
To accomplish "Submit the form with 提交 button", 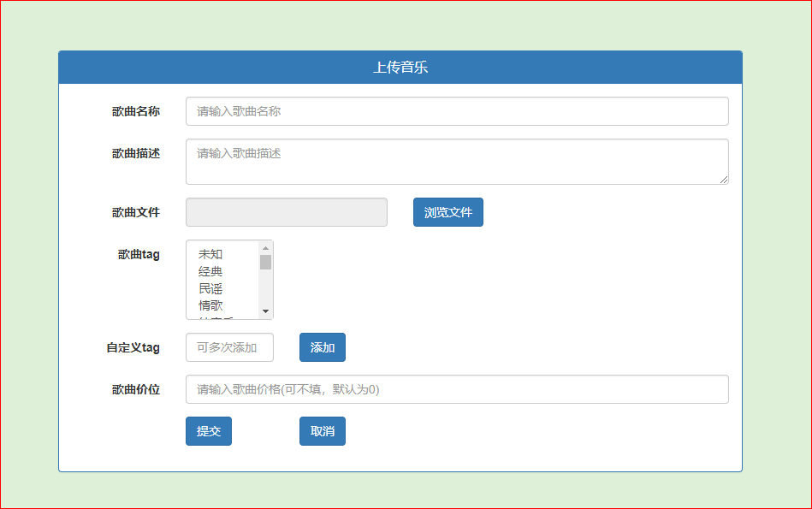I will [209, 431].
